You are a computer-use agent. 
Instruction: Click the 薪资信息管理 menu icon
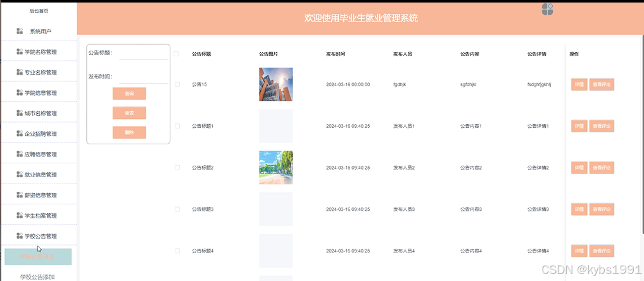point(19,195)
